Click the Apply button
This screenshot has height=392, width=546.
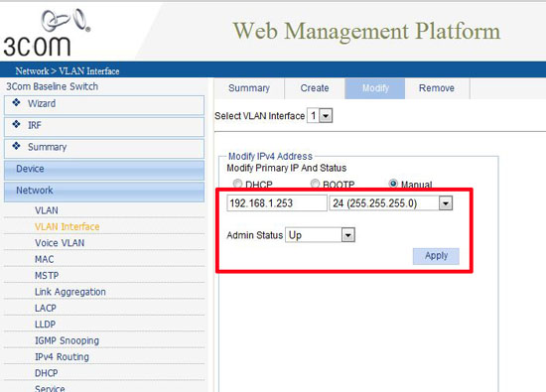tap(436, 256)
